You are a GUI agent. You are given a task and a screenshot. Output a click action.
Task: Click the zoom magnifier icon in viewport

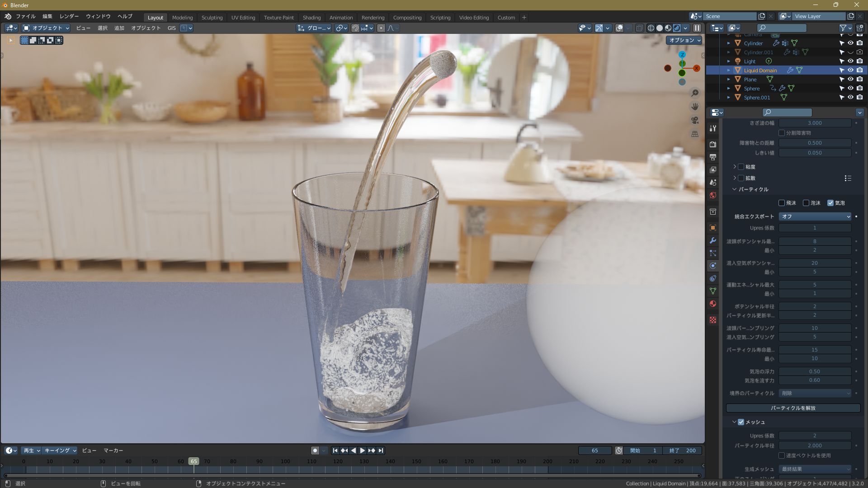695,93
